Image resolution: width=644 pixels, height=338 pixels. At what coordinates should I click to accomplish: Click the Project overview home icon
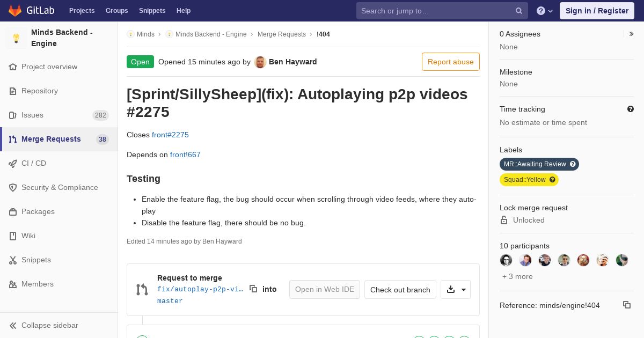tap(13, 67)
